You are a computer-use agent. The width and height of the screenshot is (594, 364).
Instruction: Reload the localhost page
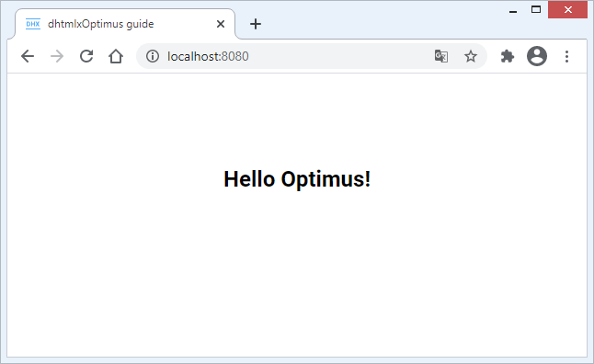click(86, 56)
